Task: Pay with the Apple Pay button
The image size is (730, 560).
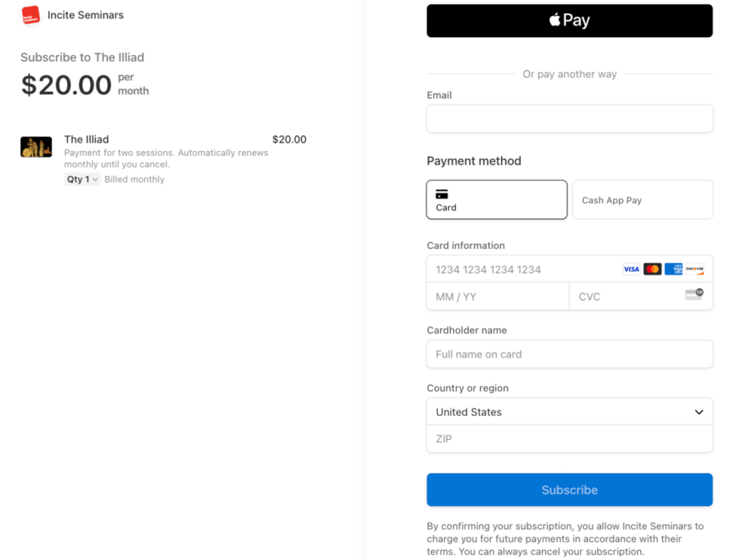Action: click(570, 21)
